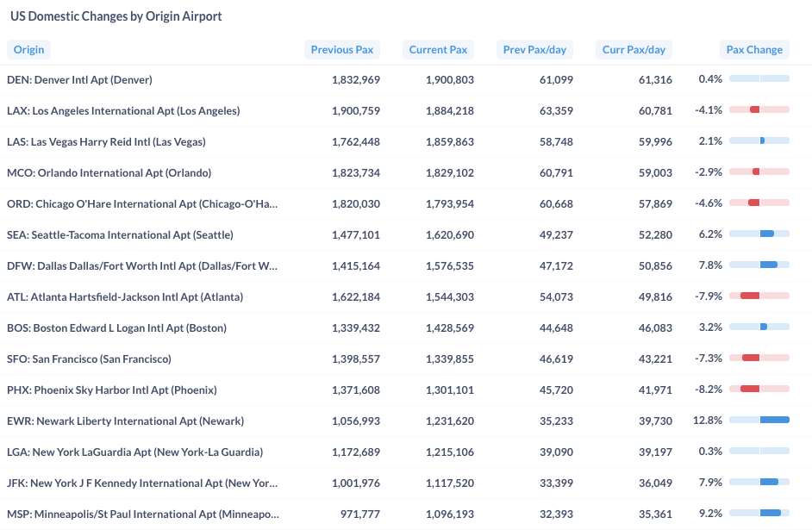Click Prev Pax/day value 58,748
The image size is (812, 530).
(556, 142)
